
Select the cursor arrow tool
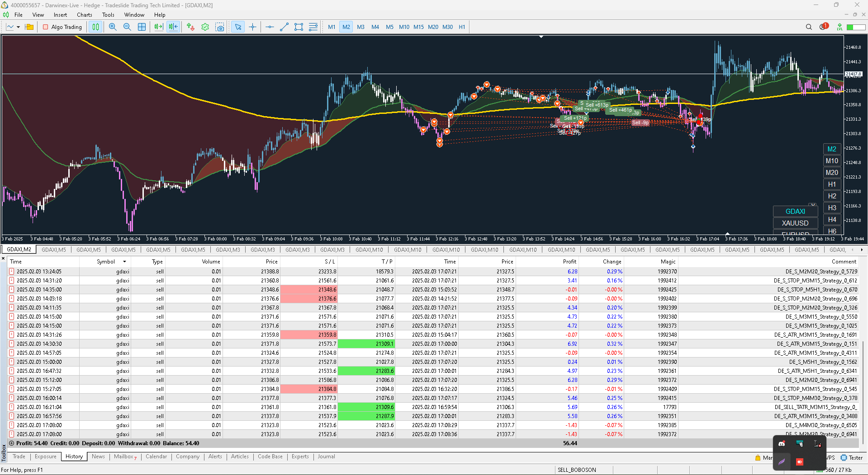238,27
